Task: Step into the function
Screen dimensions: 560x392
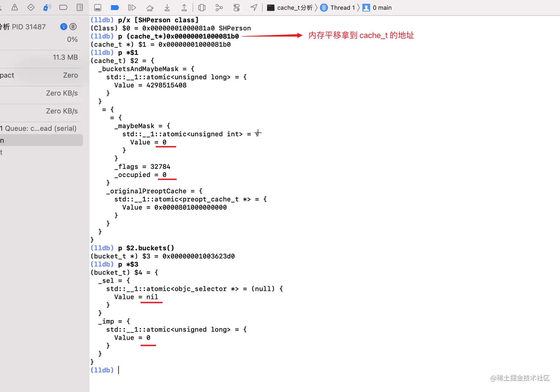Action: pos(167,8)
